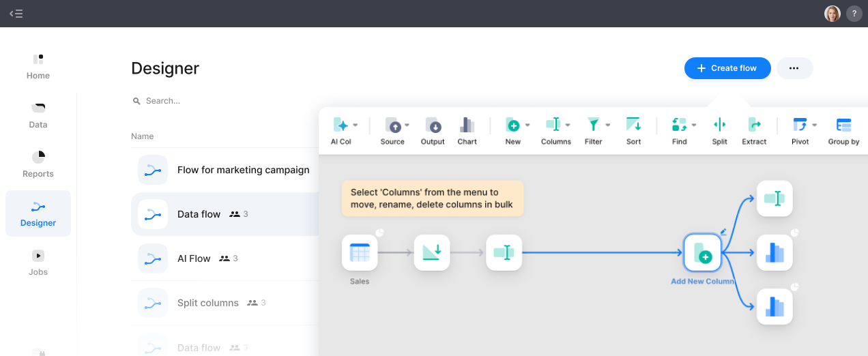Click the user profile avatar
The image size is (868, 356).
click(x=832, y=14)
